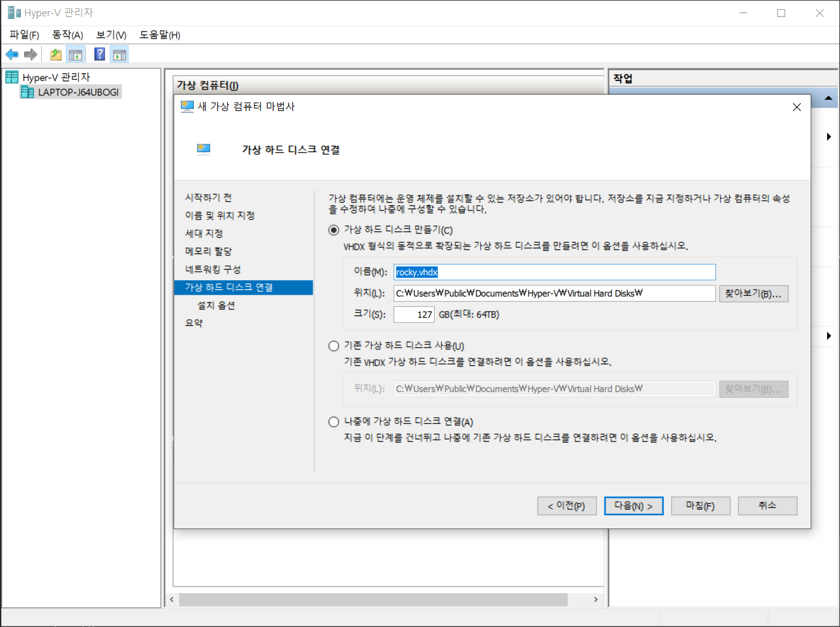Click the horizontal scrollbar thumb
The width and height of the screenshot is (840, 627).
tap(373, 600)
